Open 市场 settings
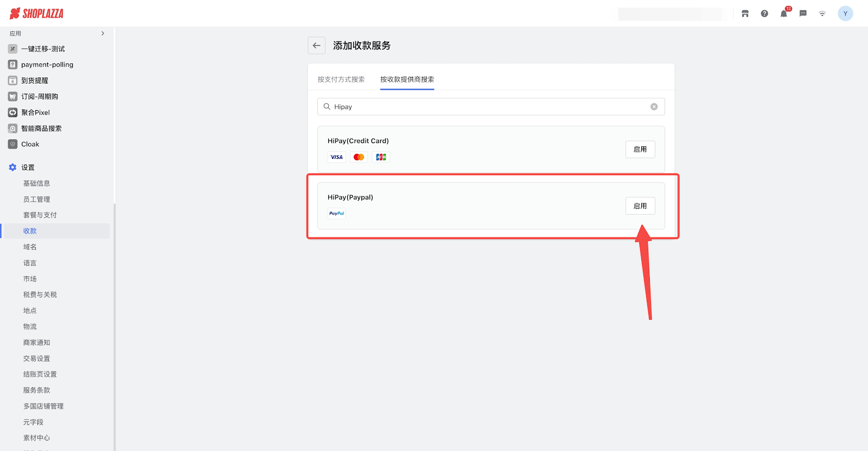The width and height of the screenshot is (868, 451). (30, 279)
